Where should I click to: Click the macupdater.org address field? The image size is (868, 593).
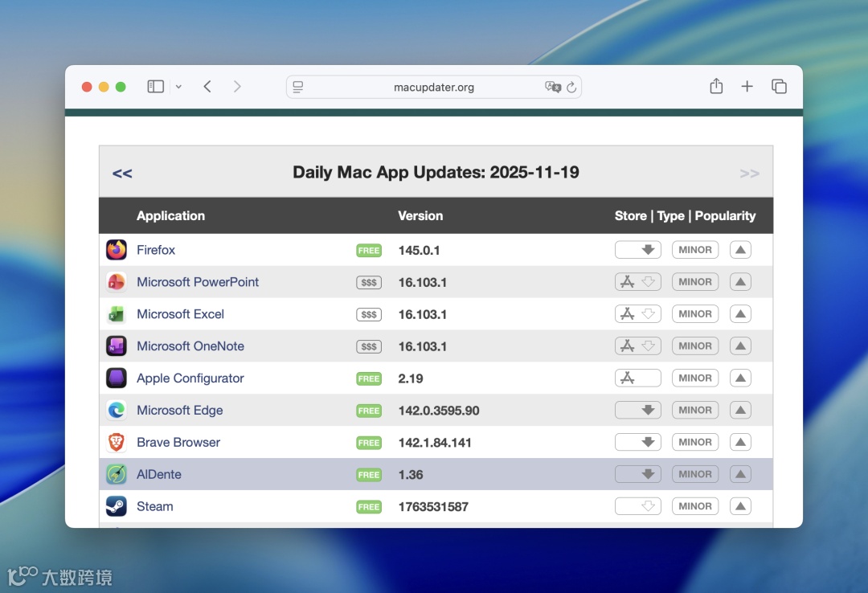[433, 87]
